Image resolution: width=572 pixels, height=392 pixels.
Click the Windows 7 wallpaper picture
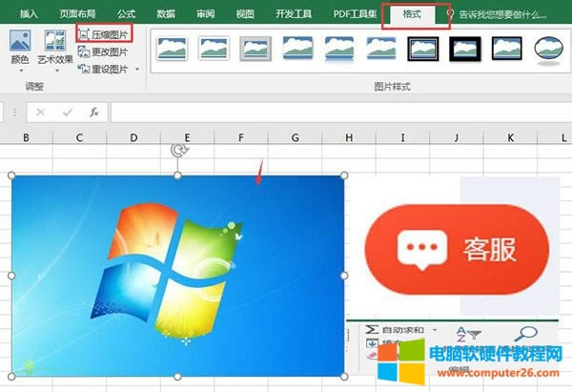[x=177, y=276]
